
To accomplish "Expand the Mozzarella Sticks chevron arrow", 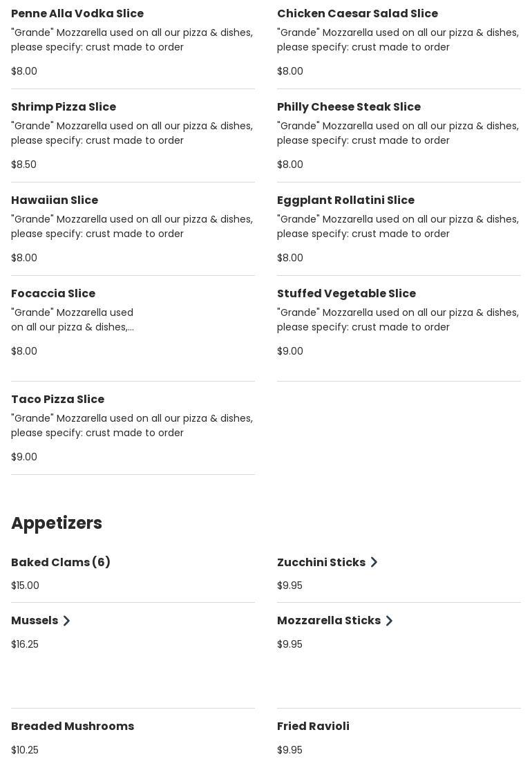I will click(x=389, y=621).
